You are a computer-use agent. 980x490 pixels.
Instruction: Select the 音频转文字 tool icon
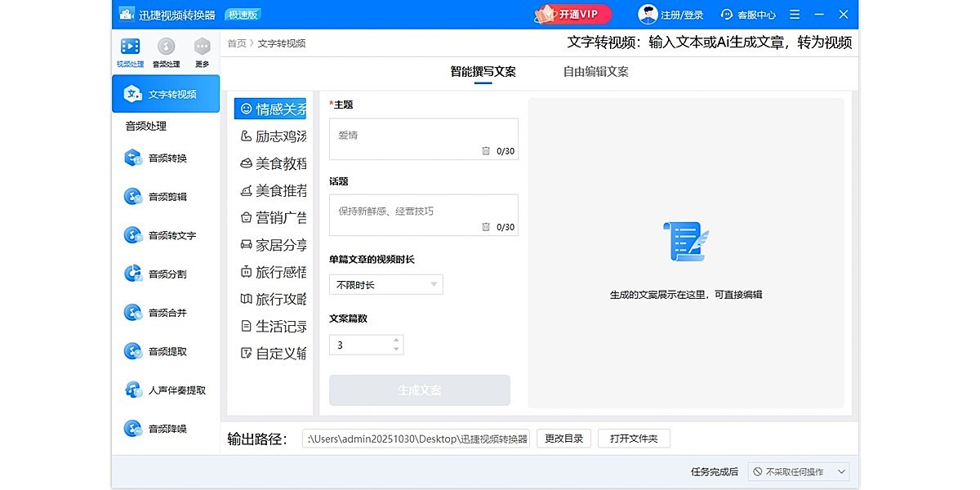coord(133,235)
